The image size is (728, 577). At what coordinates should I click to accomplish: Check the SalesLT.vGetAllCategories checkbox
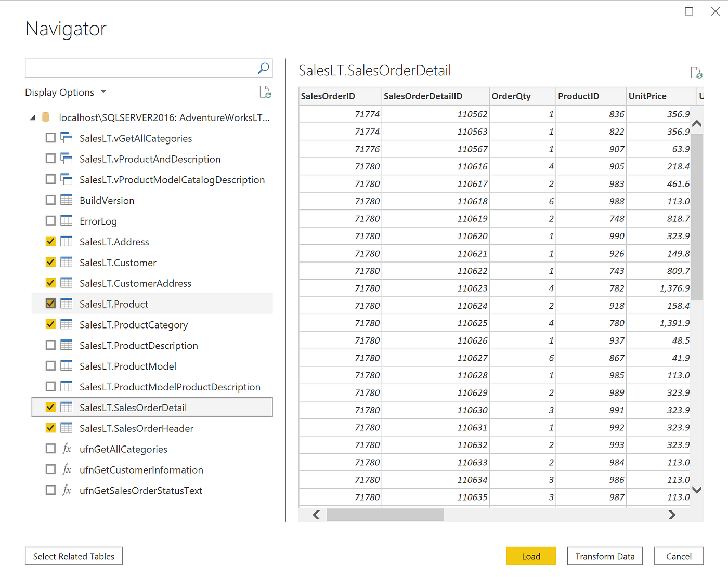50,138
